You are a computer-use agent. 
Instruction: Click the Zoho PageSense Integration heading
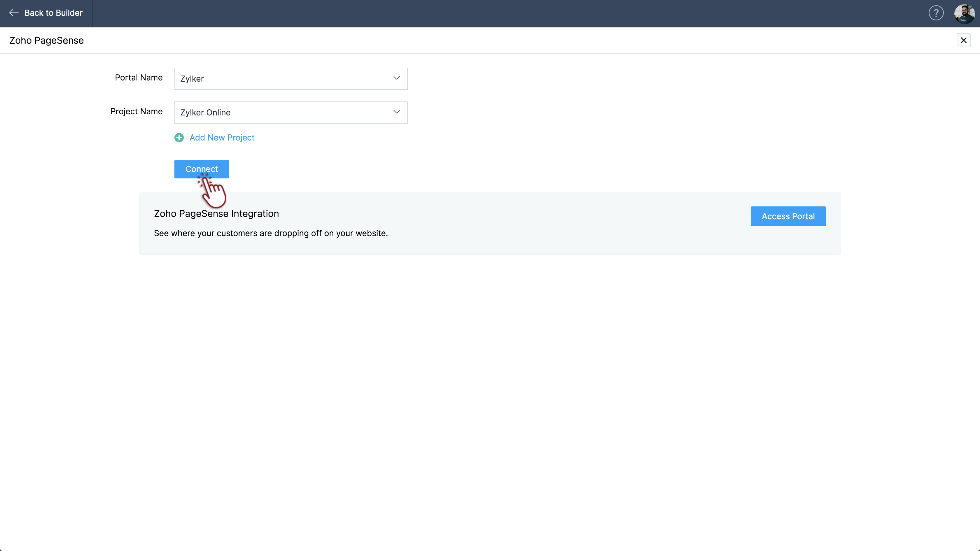216,214
